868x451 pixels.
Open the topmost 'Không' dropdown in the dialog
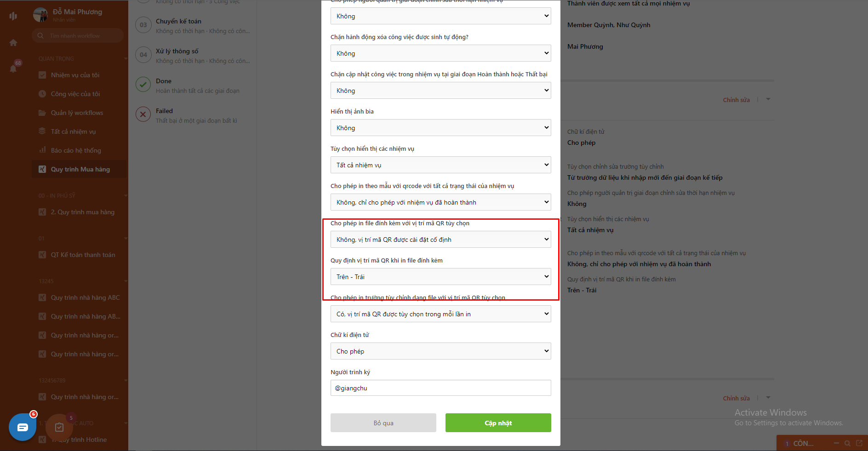tap(440, 16)
